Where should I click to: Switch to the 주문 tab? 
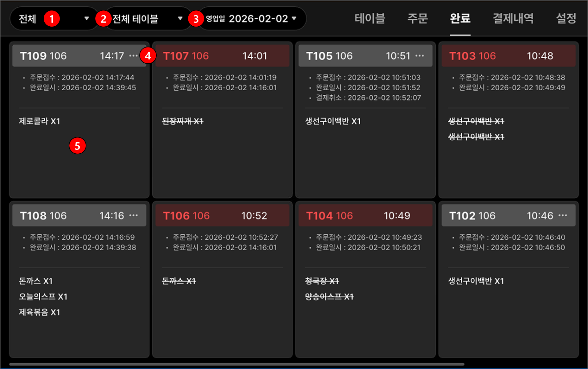pyautogui.click(x=417, y=18)
